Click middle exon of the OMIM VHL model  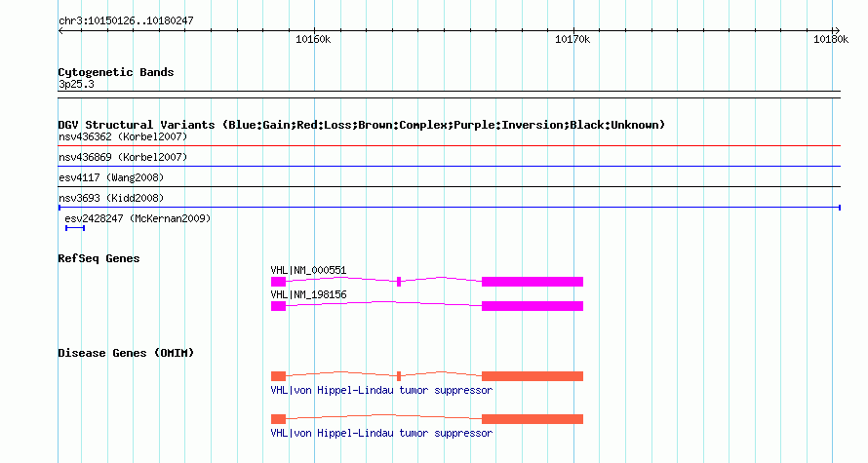click(399, 376)
